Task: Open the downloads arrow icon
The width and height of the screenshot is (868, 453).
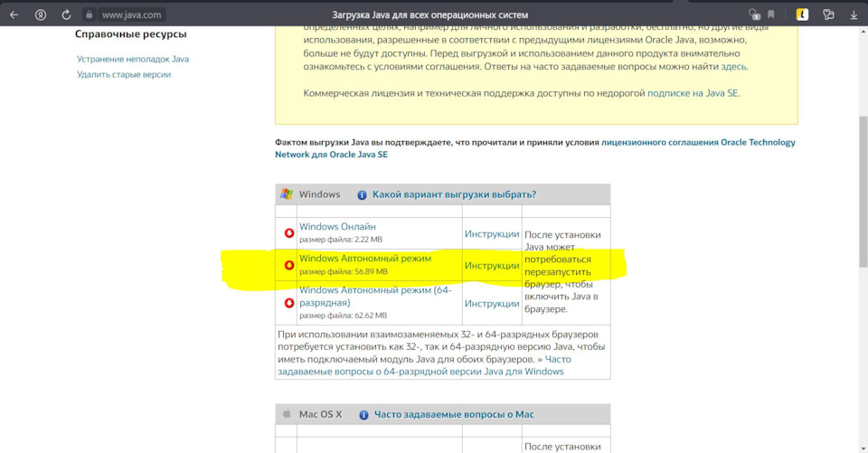Action: tap(854, 15)
